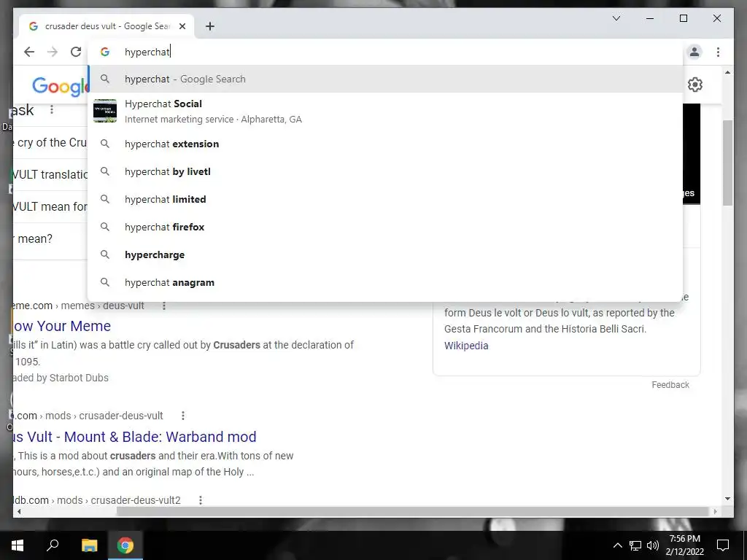Select the 'hyperchat firefox' suggestion

(385, 227)
